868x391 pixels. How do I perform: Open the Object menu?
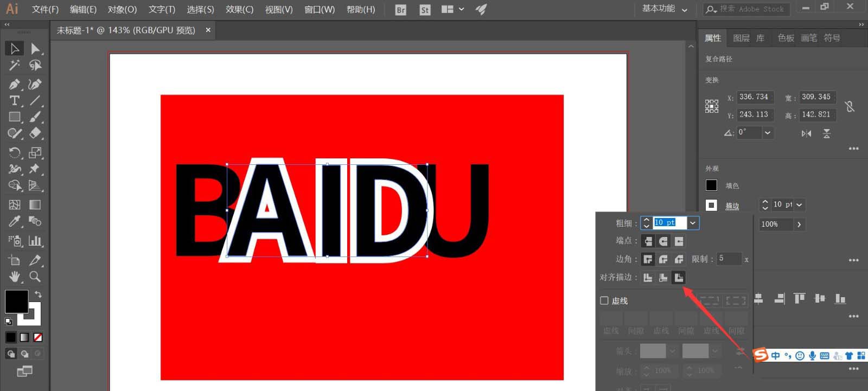coord(122,9)
